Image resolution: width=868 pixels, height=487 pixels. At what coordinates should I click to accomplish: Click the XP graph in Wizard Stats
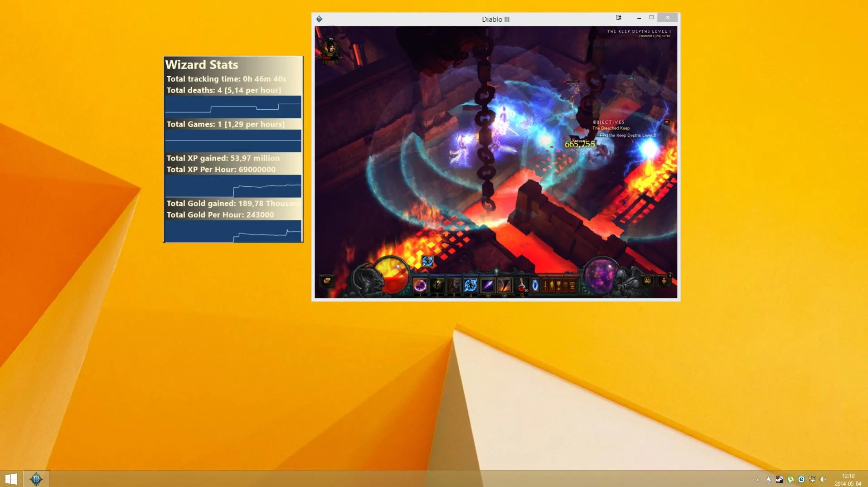[x=233, y=186]
